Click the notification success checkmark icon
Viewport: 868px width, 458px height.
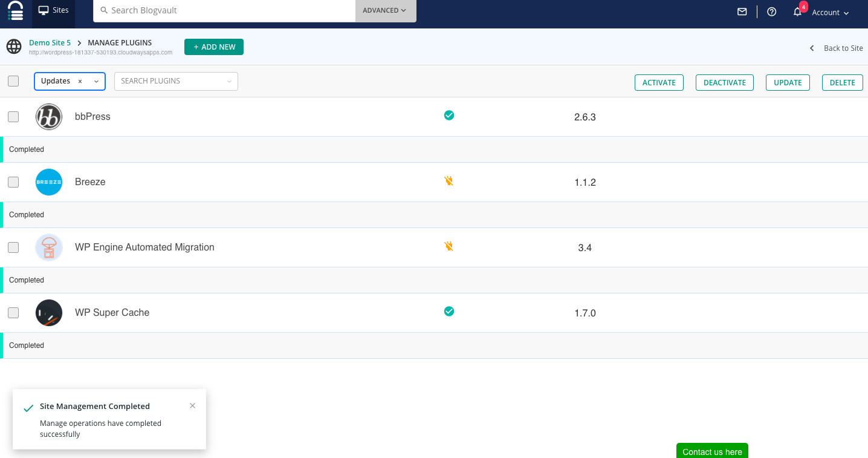28,408
